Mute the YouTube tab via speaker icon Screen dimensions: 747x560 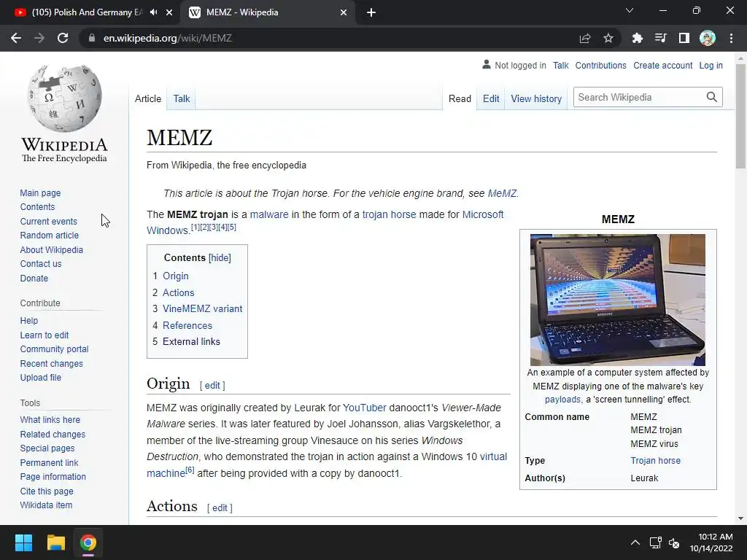click(x=153, y=12)
